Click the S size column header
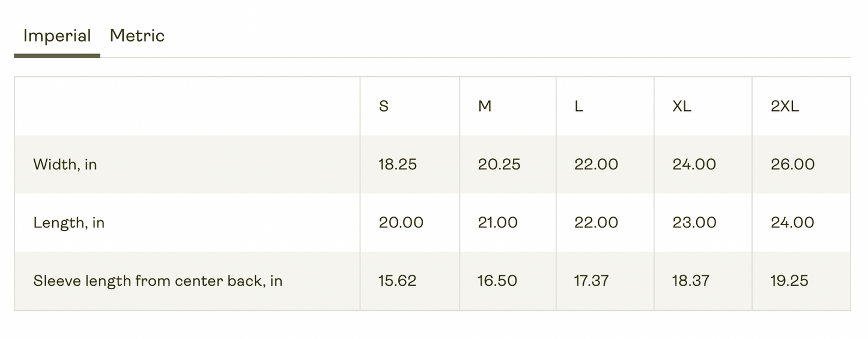 pos(384,106)
